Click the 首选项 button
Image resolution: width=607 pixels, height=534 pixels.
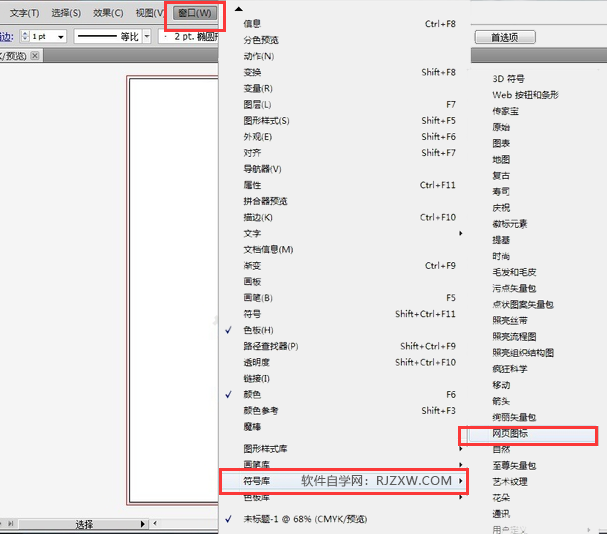[x=505, y=38]
